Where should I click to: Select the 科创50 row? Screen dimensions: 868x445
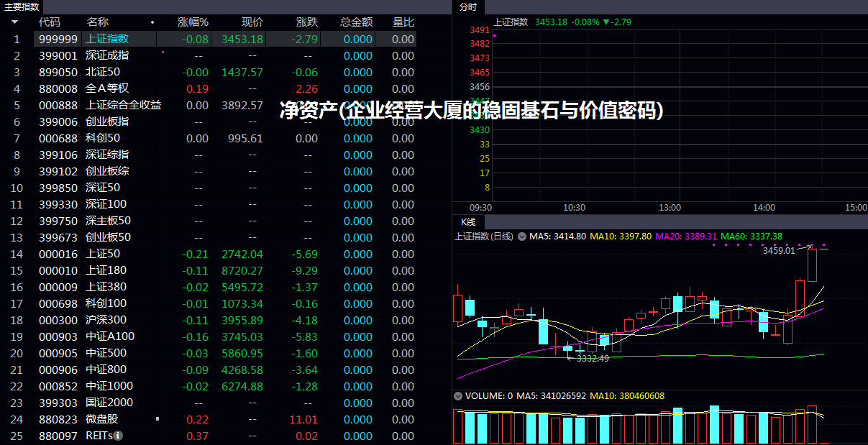point(209,138)
